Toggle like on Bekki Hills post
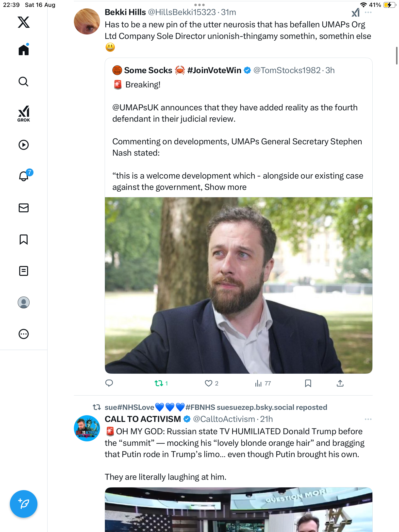Image resolution: width=399 pixels, height=532 pixels. (209, 383)
